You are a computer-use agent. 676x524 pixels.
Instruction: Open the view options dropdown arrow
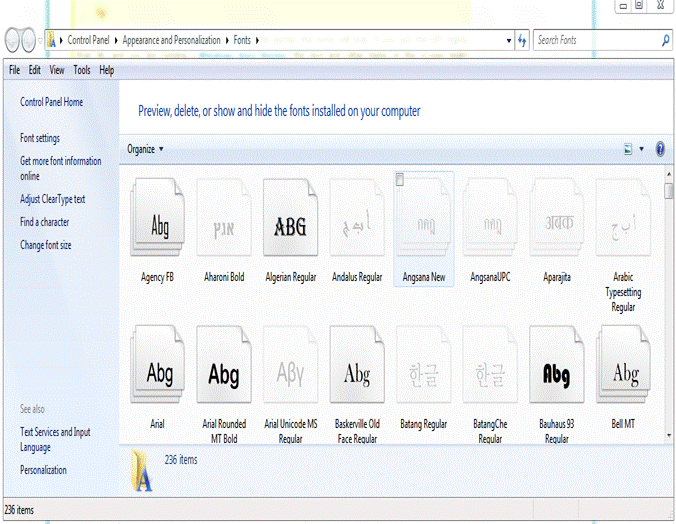[x=642, y=149]
